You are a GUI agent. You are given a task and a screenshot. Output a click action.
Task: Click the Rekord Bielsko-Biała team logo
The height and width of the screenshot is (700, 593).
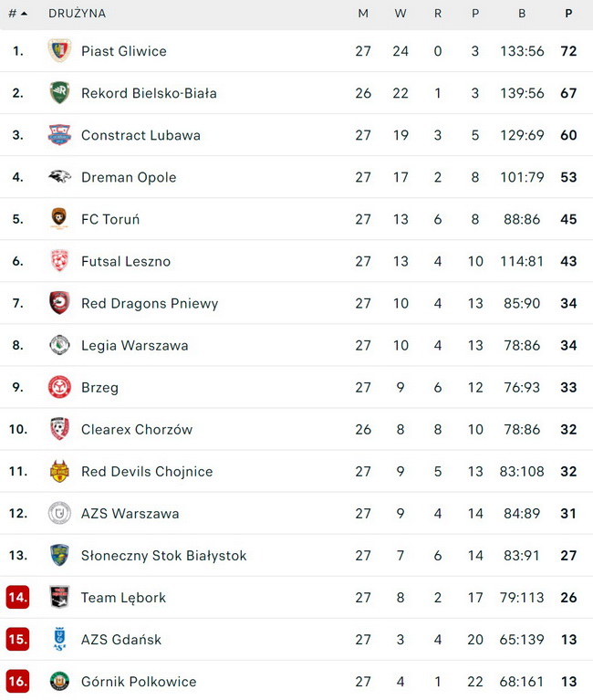59,93
